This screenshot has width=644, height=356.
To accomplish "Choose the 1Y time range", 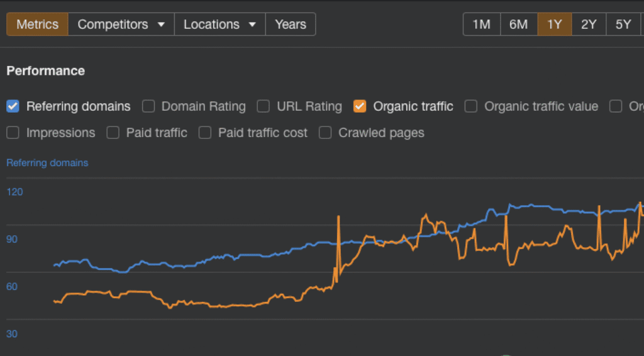I will click(554, 25).
